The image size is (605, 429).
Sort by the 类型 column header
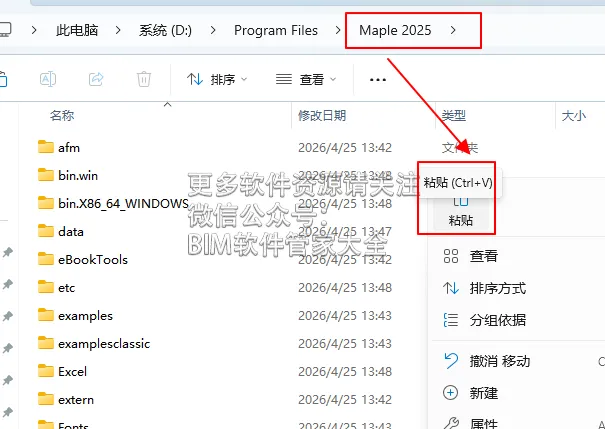[x=453, y=115]
